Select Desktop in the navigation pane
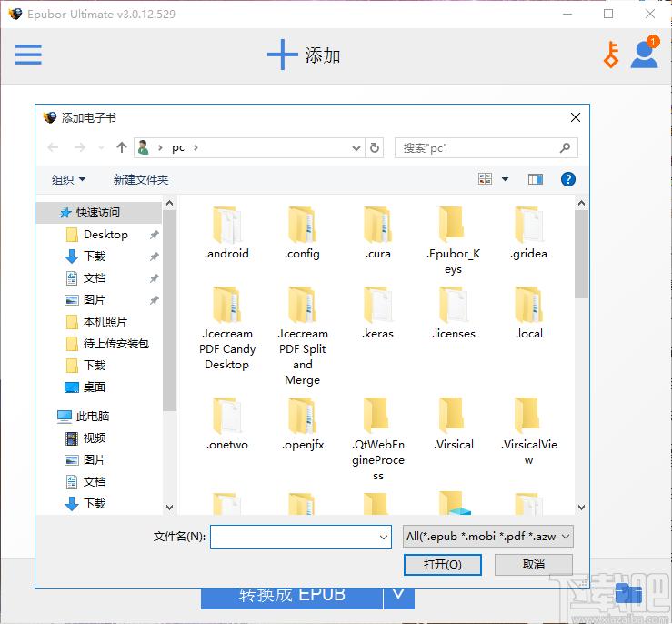This screenshot has height=624, width=672. coord(105,235)
